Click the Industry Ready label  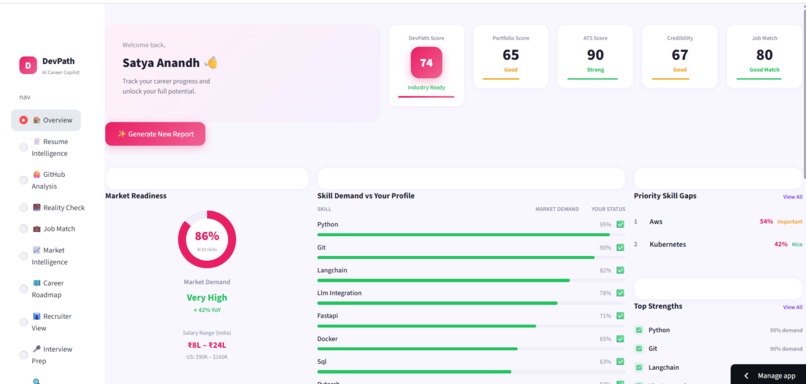(426, 87)
